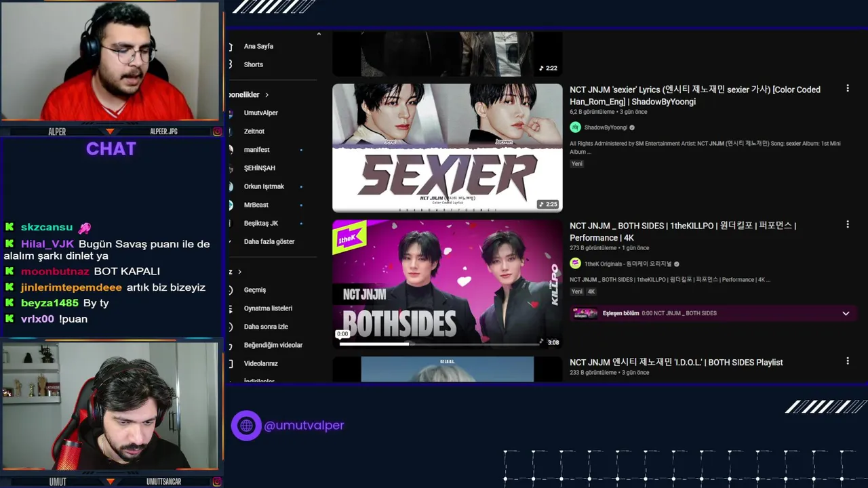868x488 pixels.
Task: Click the BOTHSIDES video thumbnail
Action: click(448, 284)
